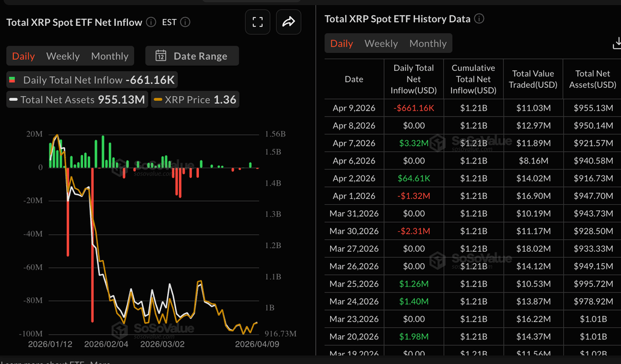Click the share chart icon
Image resolution: width=621 pixels, height=364 pixels.
(289, 22)
